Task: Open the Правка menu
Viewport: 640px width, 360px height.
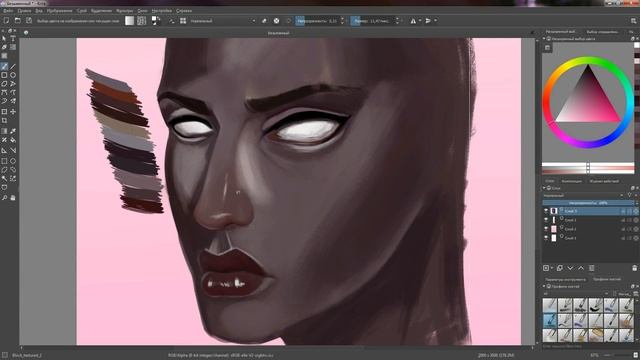Action: (24, 11)
